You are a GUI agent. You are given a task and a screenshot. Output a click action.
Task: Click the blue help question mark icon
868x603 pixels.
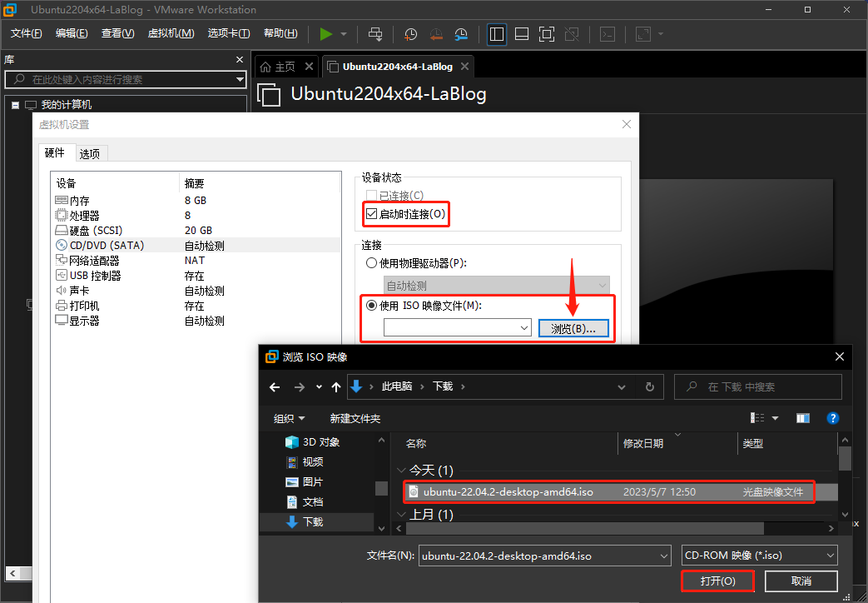[x=832, y=418]
